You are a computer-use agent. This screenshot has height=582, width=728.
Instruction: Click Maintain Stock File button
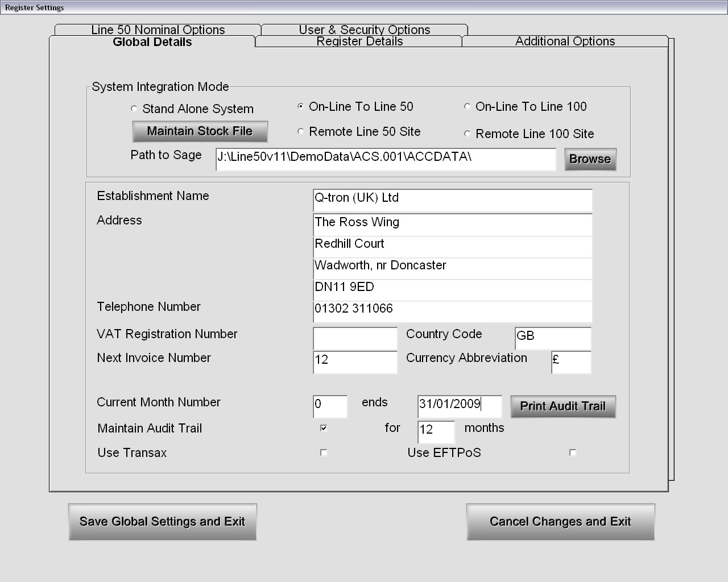200,131
